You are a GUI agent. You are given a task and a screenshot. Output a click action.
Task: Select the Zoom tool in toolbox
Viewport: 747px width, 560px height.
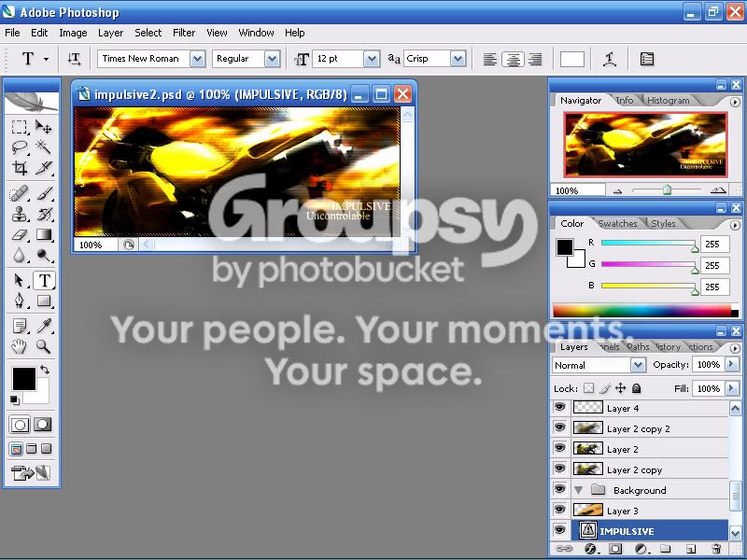click(43, 346)
